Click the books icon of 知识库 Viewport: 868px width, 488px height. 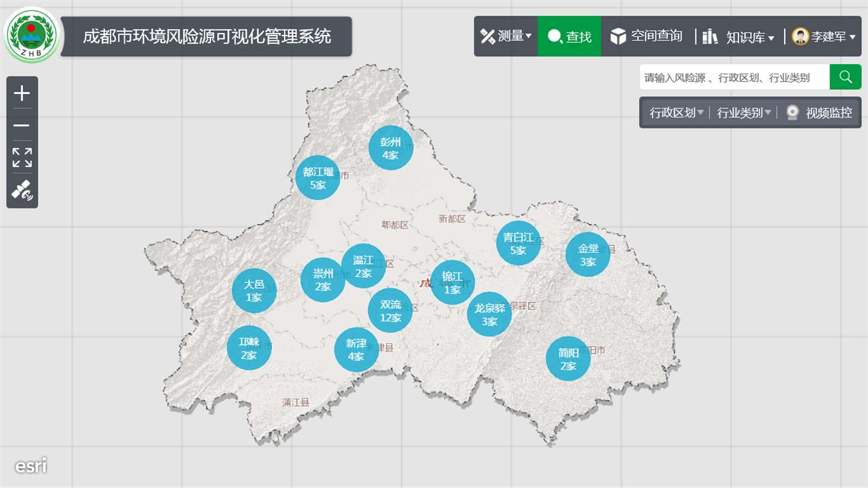tap(710, 36)
